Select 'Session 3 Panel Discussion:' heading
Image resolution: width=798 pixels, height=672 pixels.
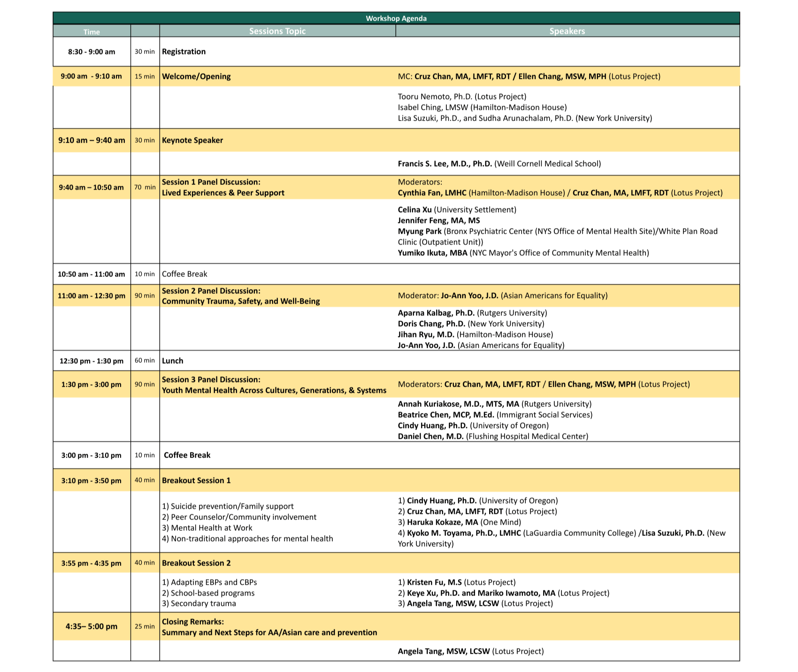click(211, 380)
